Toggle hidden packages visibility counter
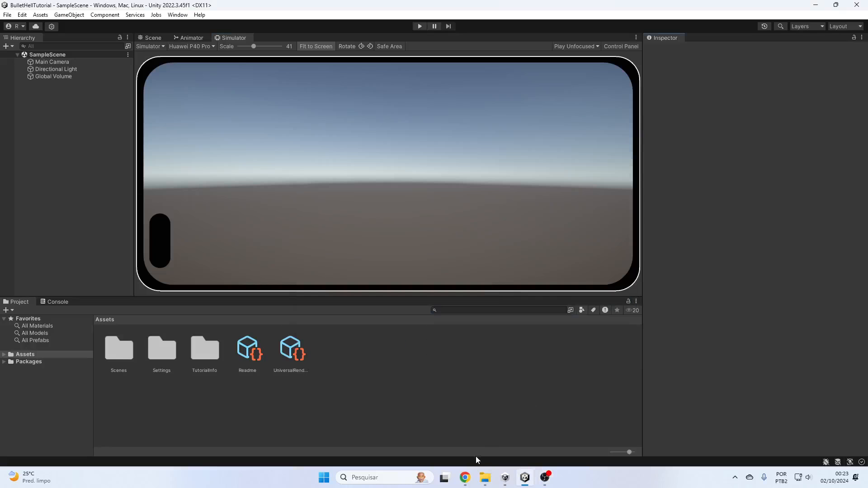Screen dimensions: 868x488 tap(632, 310)
